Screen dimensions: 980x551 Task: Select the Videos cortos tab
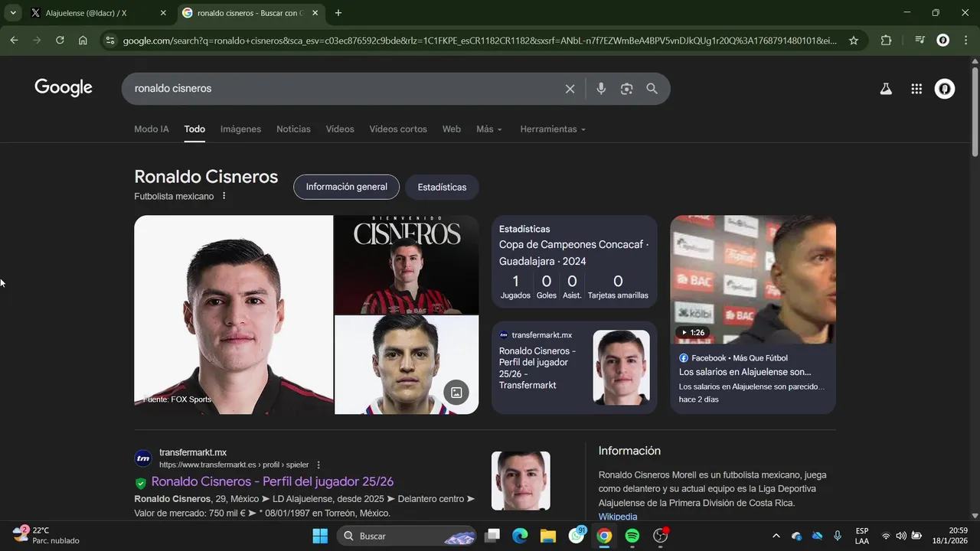point(398,129)
